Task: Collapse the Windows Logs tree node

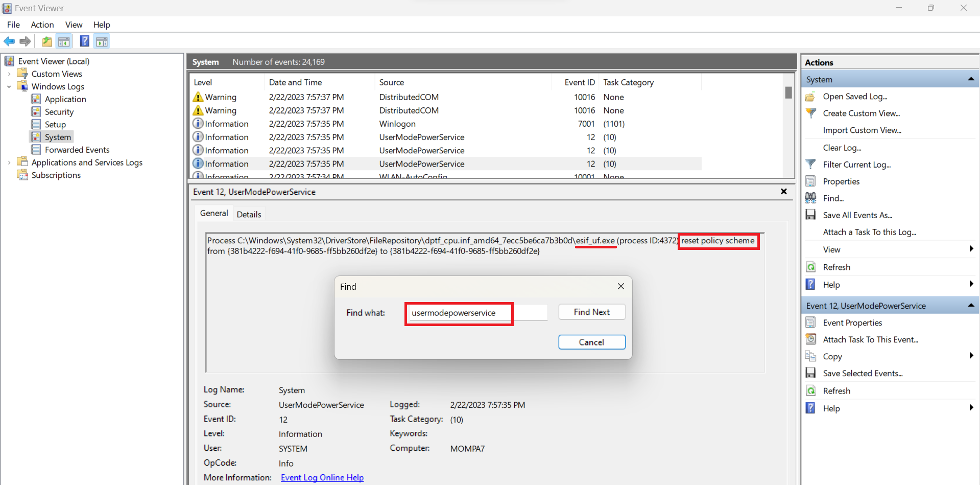Action: (9, 87)
